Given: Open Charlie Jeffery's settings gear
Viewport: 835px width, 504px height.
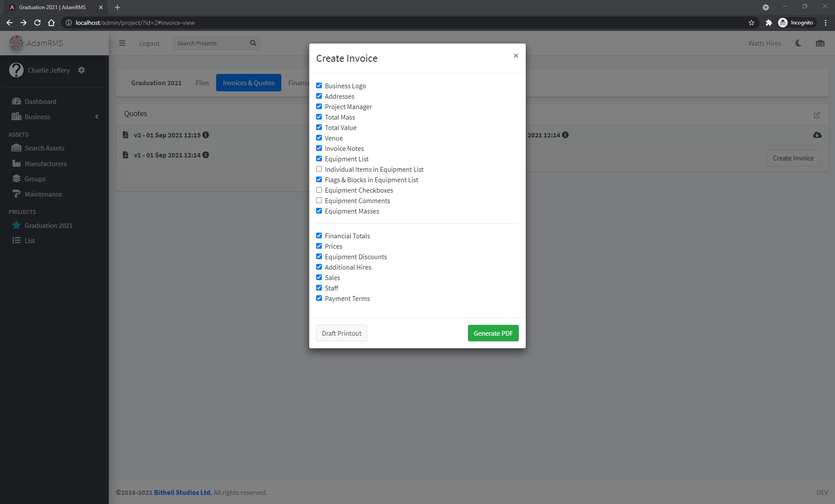Looking at the screenshot, I should click(x=81, y=70).
